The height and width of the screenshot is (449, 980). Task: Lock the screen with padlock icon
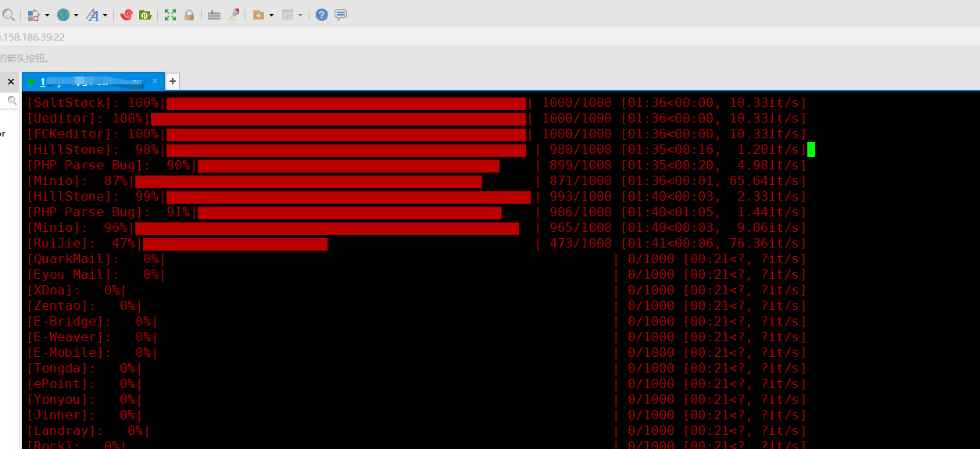pyautogui.click(x=189, y=15)
